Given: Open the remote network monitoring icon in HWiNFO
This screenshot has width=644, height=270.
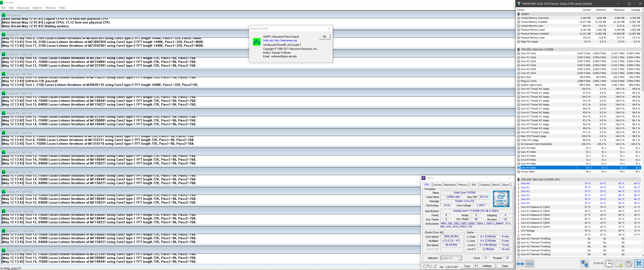Looking at the screenshot, I should coord(584,264).
